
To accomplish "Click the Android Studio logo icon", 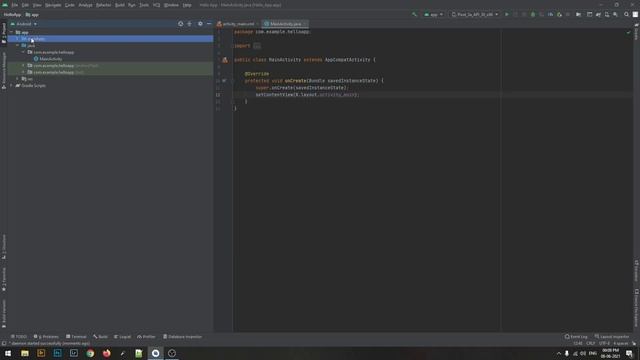I will click(5, 5).
